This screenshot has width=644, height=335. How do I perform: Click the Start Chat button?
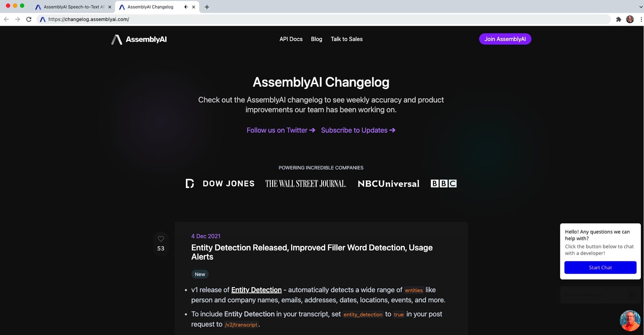[x=600, y=267]
